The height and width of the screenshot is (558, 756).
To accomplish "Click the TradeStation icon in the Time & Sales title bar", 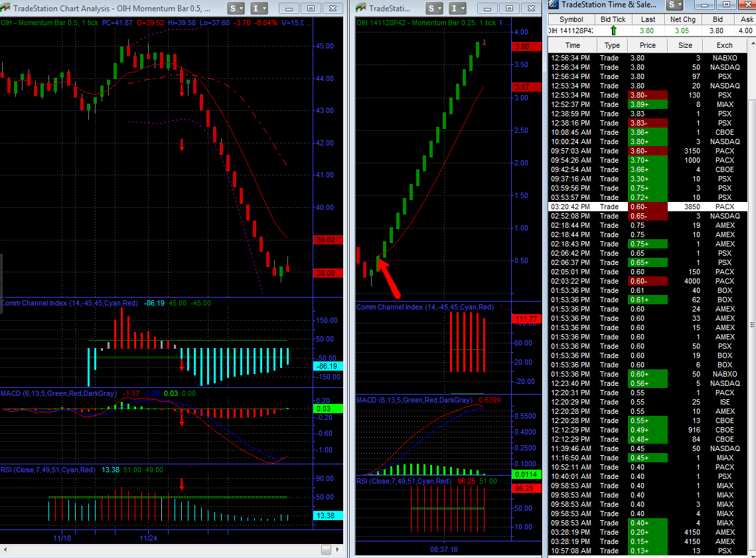I will point(554,5).
